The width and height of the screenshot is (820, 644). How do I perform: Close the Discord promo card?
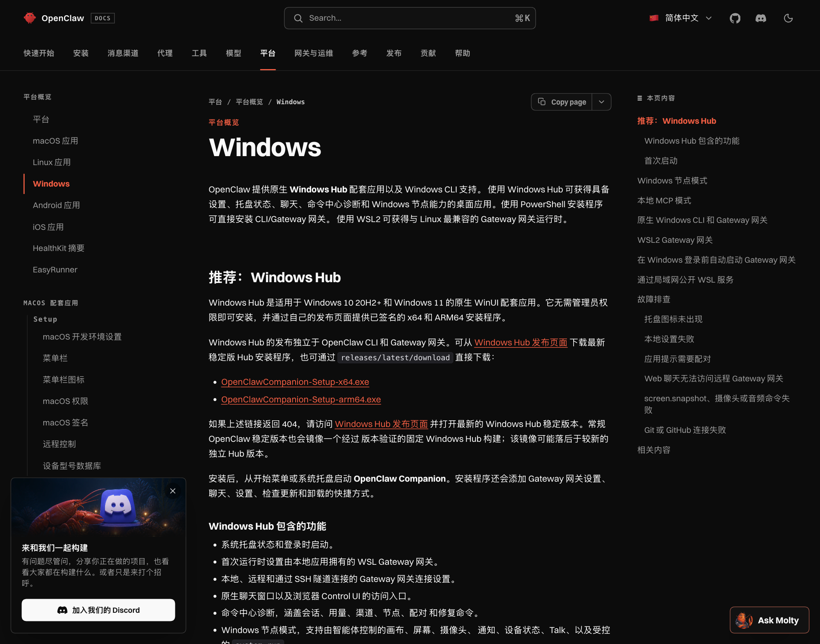173,491
